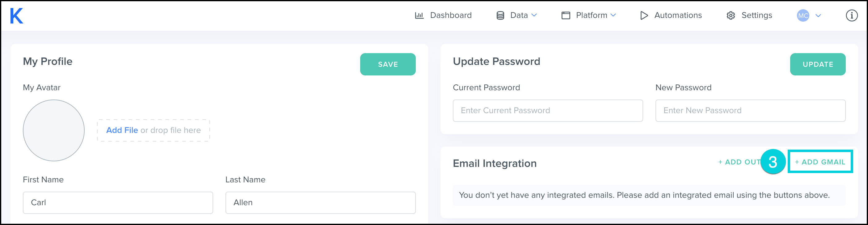Click the Platform window icon
Screen dimensions: 868x225
(x=566, y=15)
